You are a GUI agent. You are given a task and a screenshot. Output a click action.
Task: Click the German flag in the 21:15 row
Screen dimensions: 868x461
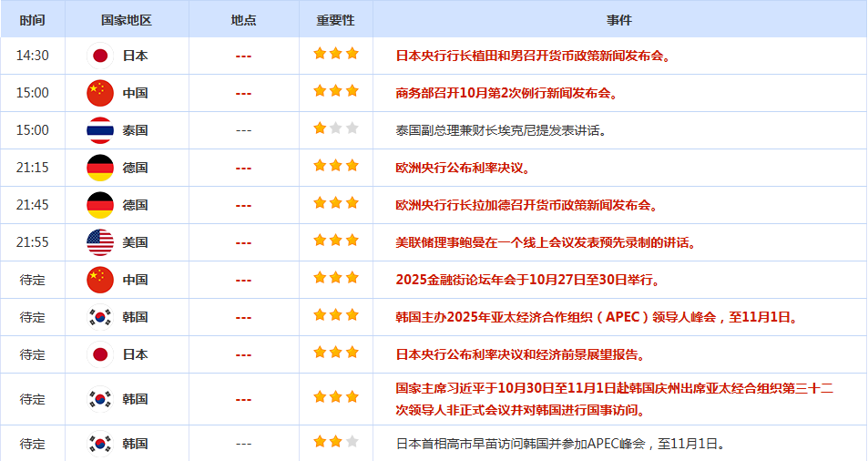100,168
